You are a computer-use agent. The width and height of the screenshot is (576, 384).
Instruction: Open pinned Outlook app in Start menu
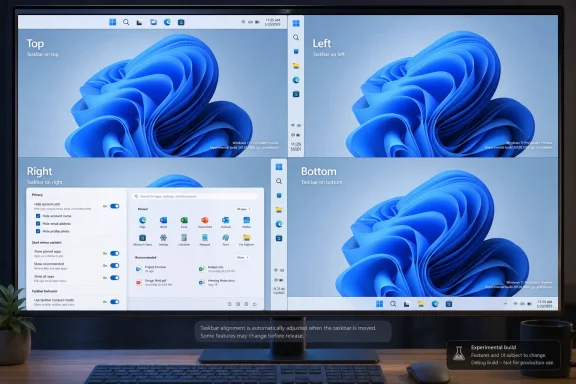(x=226, y=222)
